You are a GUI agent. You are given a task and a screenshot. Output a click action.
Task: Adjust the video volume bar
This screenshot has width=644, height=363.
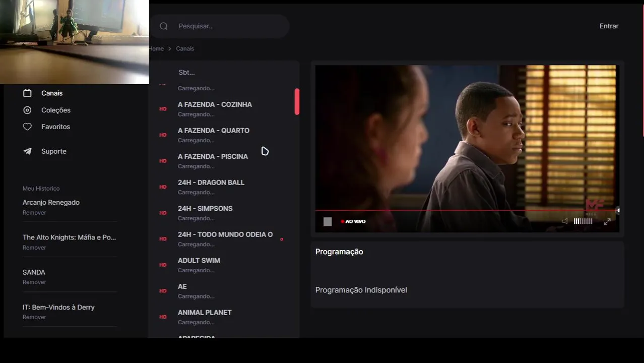(x=583, y=221)
